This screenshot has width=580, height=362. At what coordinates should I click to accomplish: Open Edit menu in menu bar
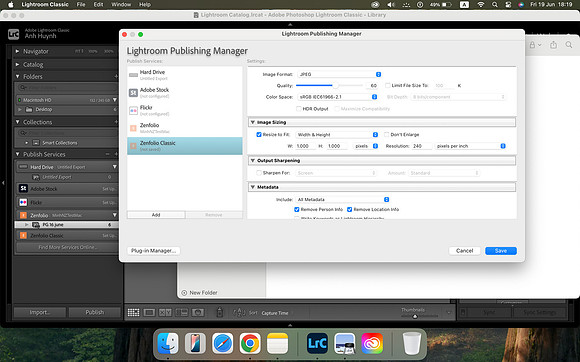pyautogui.click(x=98, y=4)
